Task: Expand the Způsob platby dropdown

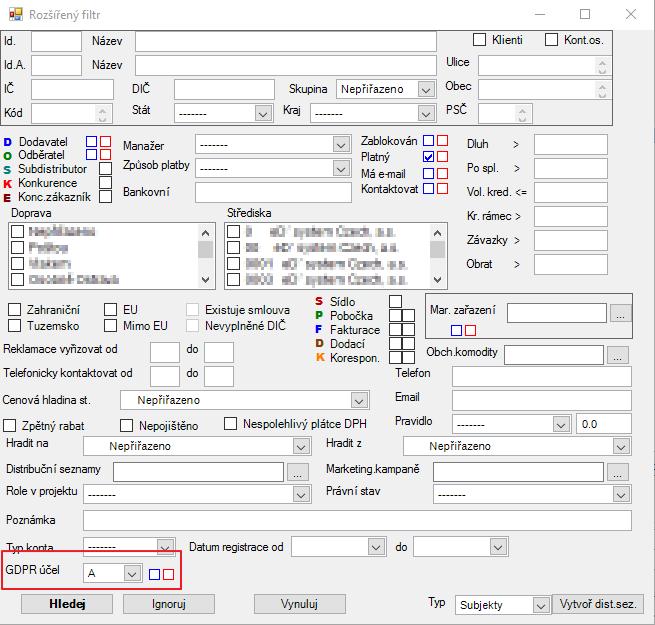Action: [x=341, y=169]
